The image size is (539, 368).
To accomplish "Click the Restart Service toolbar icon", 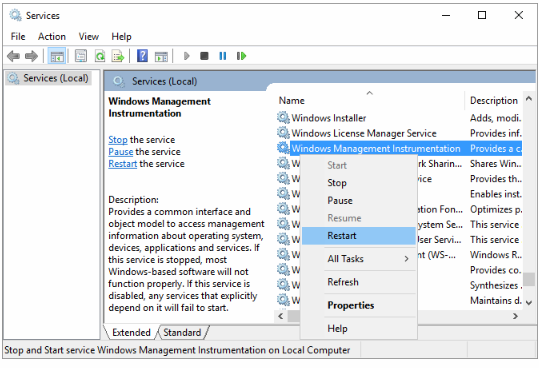I will pos(241,56).
